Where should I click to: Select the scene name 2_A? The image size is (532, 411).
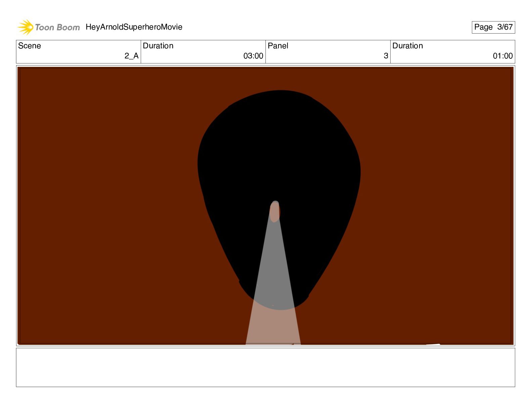pos(131,56)
